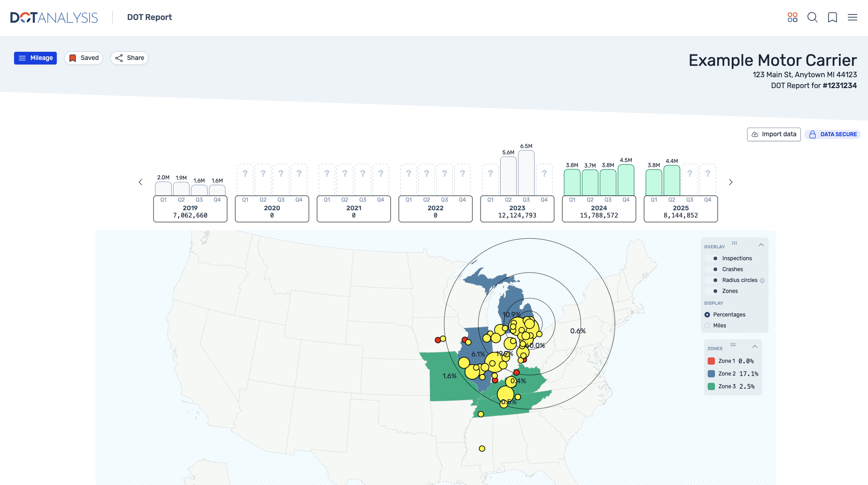This screenshot has height=485, width=868.
Task: Click the Zones panel drag handle
Action: [x=733, y=345]
